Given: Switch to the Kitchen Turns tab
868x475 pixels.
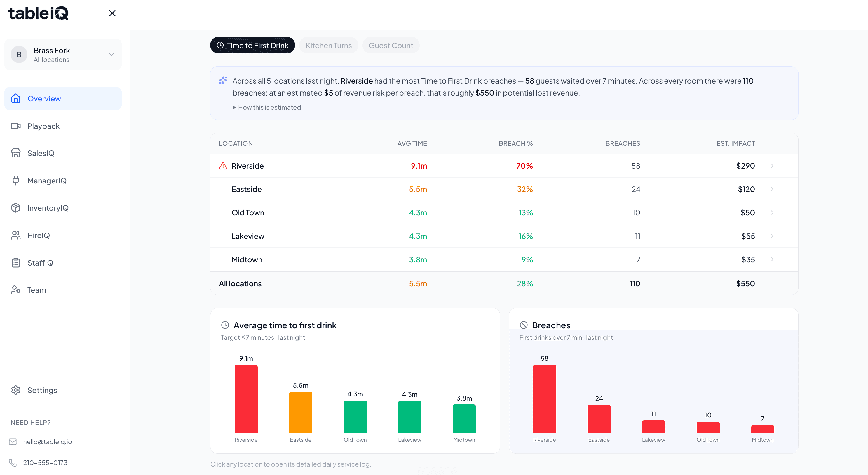Looking at the screenshot, I should tap(329, 45).
